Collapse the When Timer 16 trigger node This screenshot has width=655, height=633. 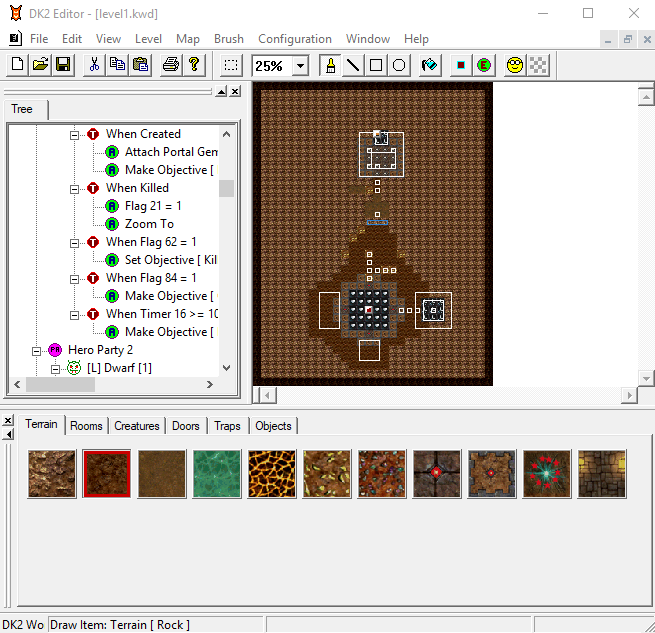pos(74,315)
